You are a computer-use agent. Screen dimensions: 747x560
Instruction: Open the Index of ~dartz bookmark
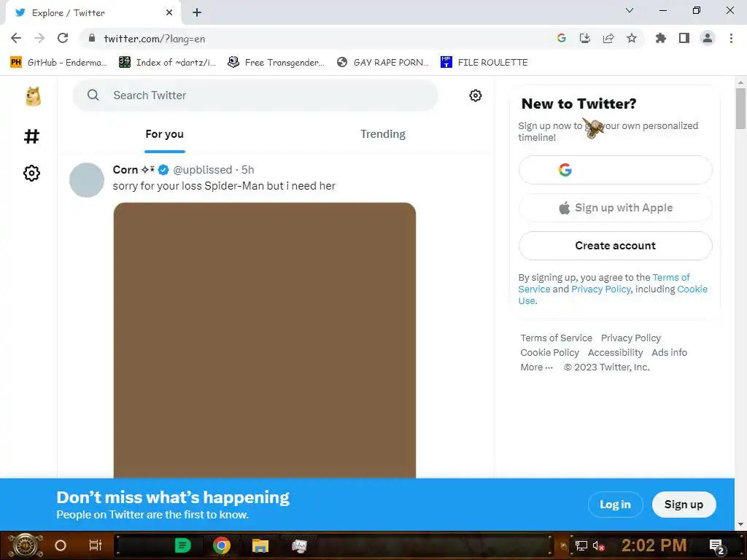[167, 63]
